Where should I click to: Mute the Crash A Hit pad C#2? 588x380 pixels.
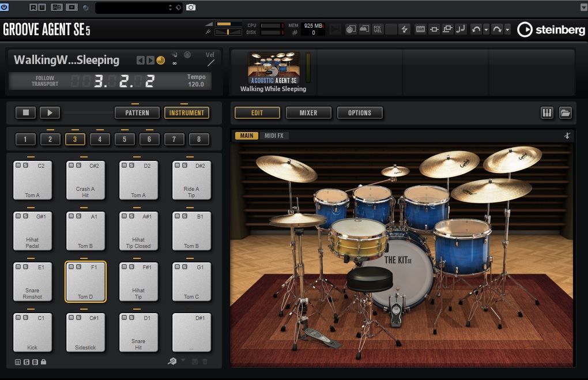point(71,165)
